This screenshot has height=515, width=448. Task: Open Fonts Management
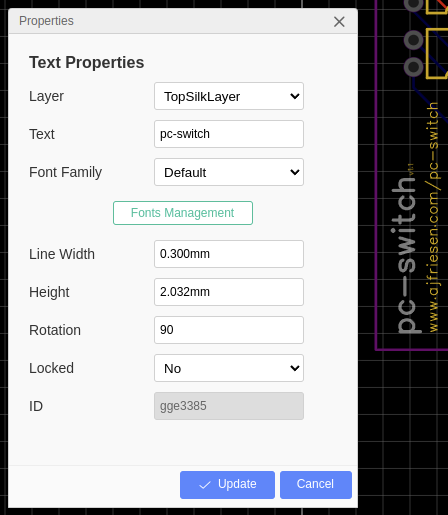click(183, 213)
